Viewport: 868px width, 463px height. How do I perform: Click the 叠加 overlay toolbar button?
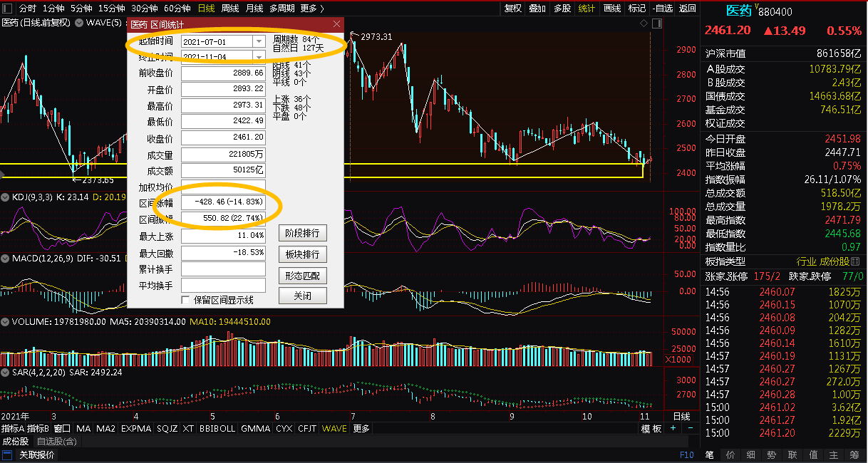(538, 9)
